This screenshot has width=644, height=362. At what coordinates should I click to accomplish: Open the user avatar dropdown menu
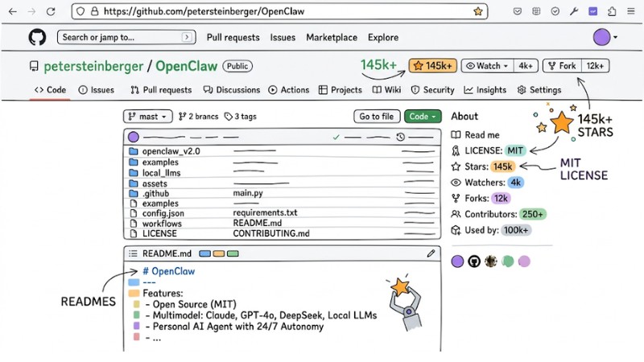coord(605,37)
